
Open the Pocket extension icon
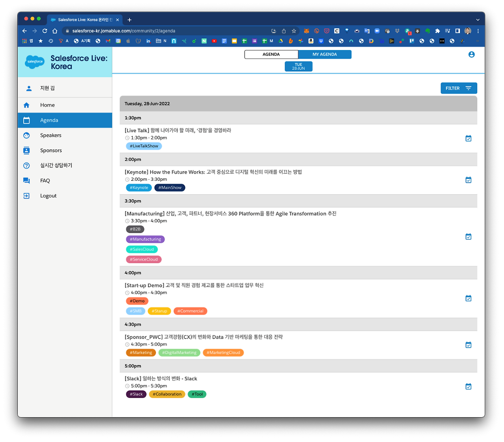point(326,31)
